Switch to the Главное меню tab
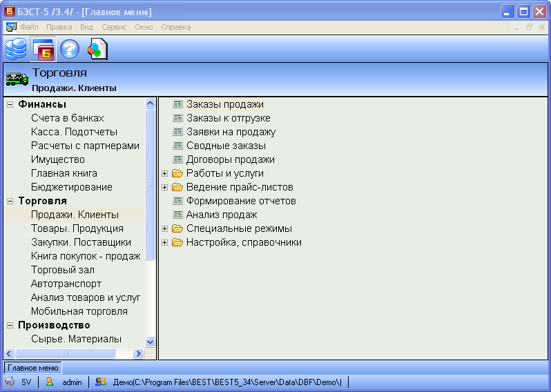 [32, 368]
